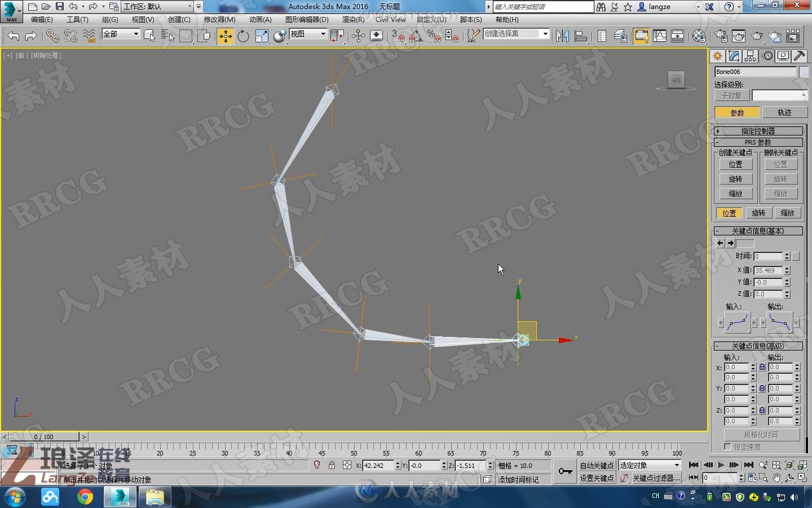Open the 脚本(S) menu
The width and height of the screenshot is (812, 508).
pos(471,19)
